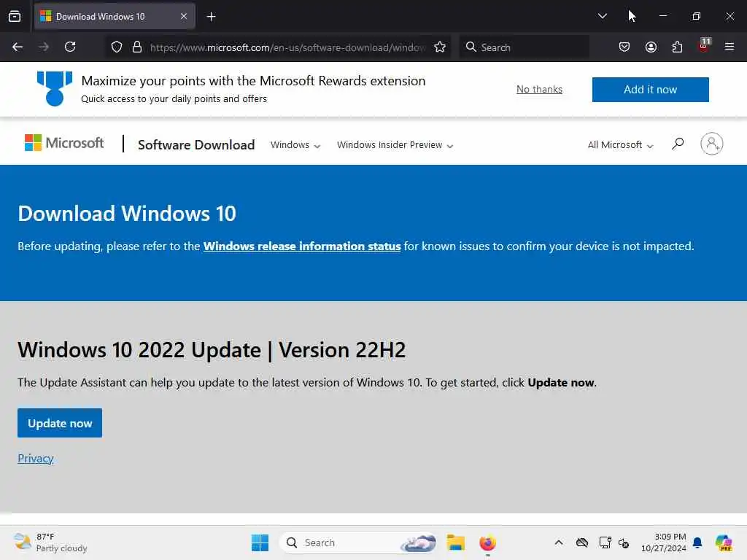Open Windows release information status link

[302, 246]
